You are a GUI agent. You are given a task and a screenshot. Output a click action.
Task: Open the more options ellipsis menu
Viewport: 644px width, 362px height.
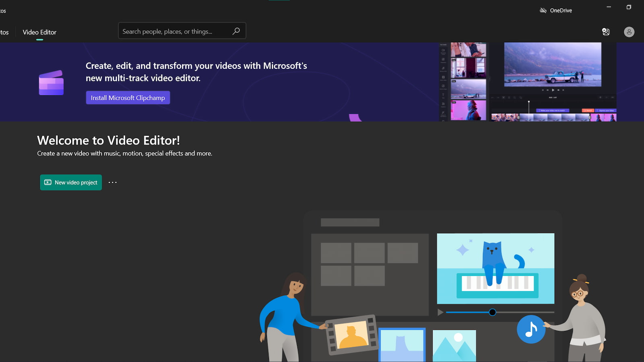[113, 182]
